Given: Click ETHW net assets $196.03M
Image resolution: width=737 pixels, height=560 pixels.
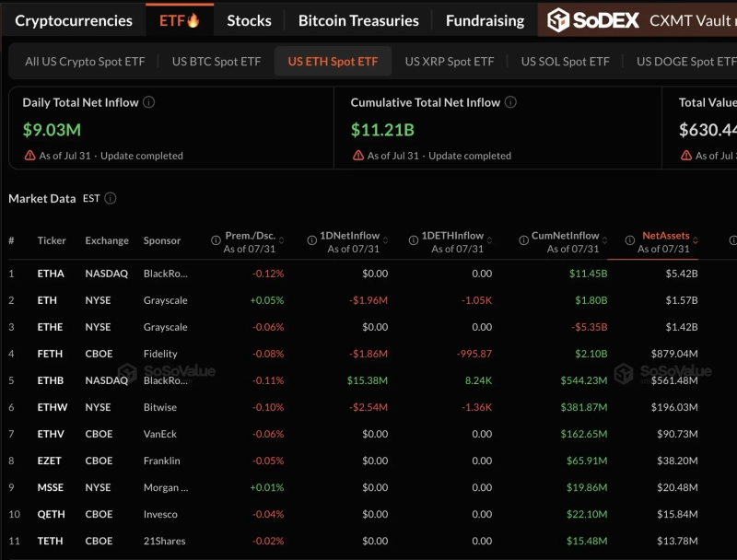Looking at the screenshot, I should pos(674,407).
